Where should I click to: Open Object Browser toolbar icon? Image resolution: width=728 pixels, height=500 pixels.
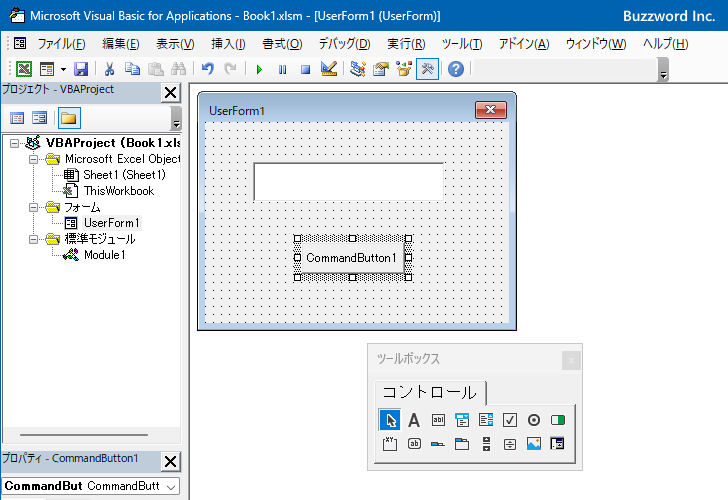tap(404, 69)
